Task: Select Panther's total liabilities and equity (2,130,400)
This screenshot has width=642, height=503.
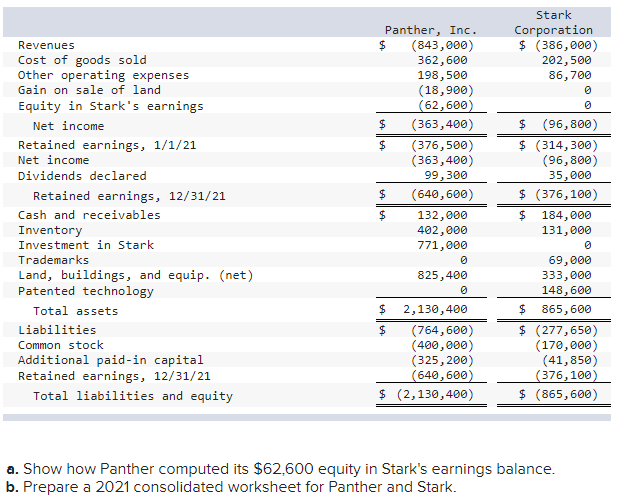Action: tap(435, 394)
